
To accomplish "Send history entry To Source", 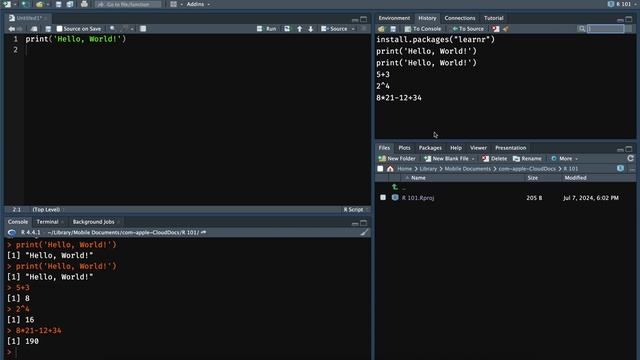I will tap(468, 29).
